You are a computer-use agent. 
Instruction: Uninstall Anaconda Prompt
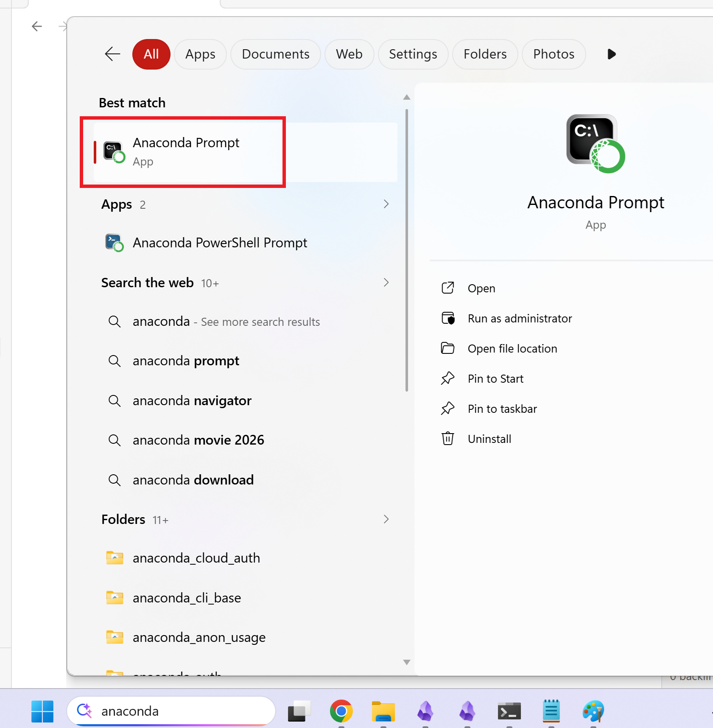click(476, 439)
